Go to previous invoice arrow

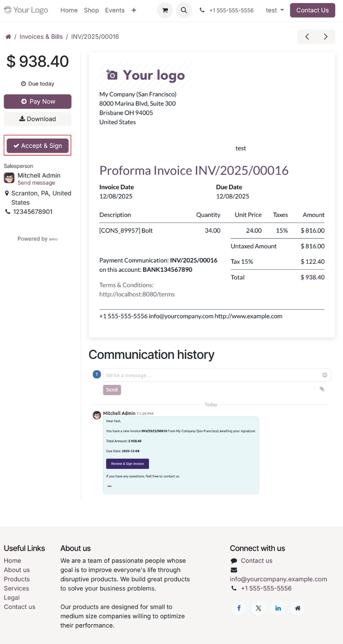(307, 37)
